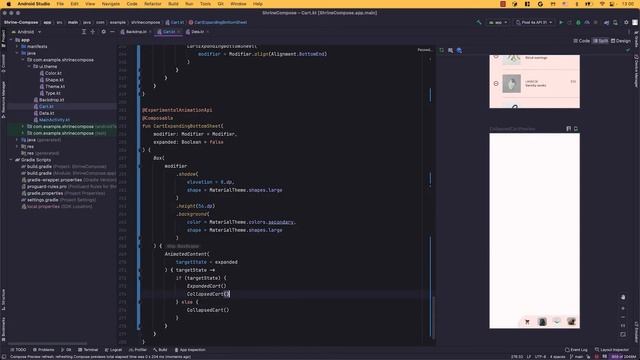The width and height of the screenshot is (640, 360).
Task: Click the gray product thumbnail in cart preview
Action: (511, 84)
